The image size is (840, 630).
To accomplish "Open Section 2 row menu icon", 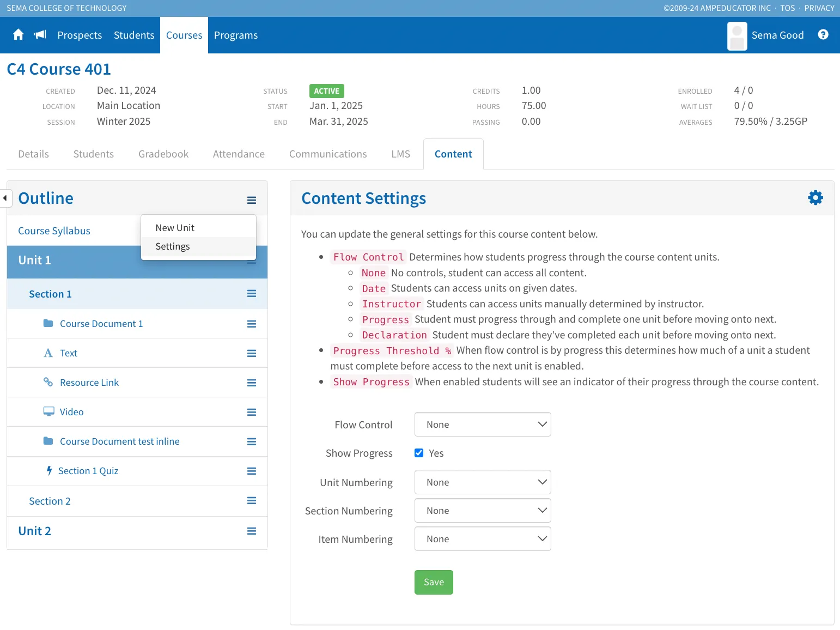I will pyautogui.click(x=252, y=500).
